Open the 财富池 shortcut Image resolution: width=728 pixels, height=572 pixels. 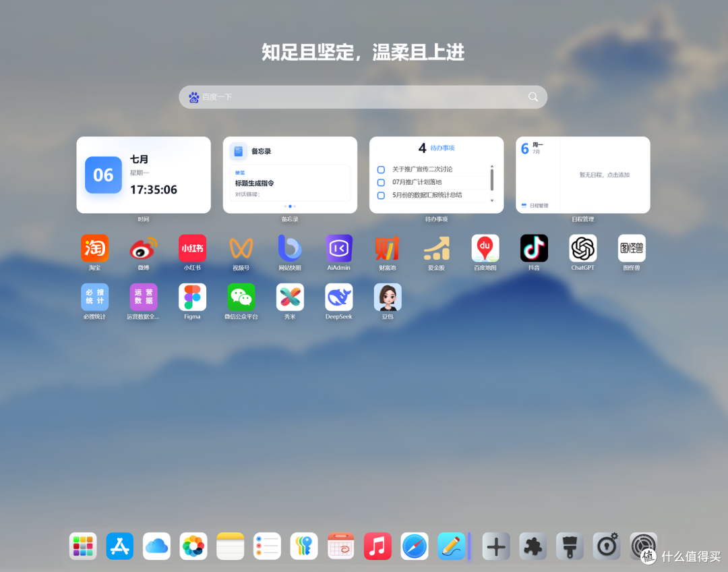pyautogui.click(x=388, y=248)
